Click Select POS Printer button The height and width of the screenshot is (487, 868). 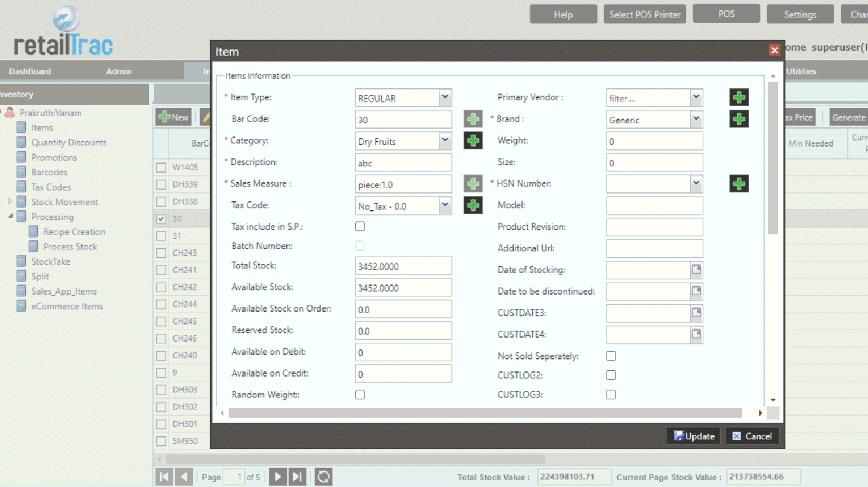645,14
